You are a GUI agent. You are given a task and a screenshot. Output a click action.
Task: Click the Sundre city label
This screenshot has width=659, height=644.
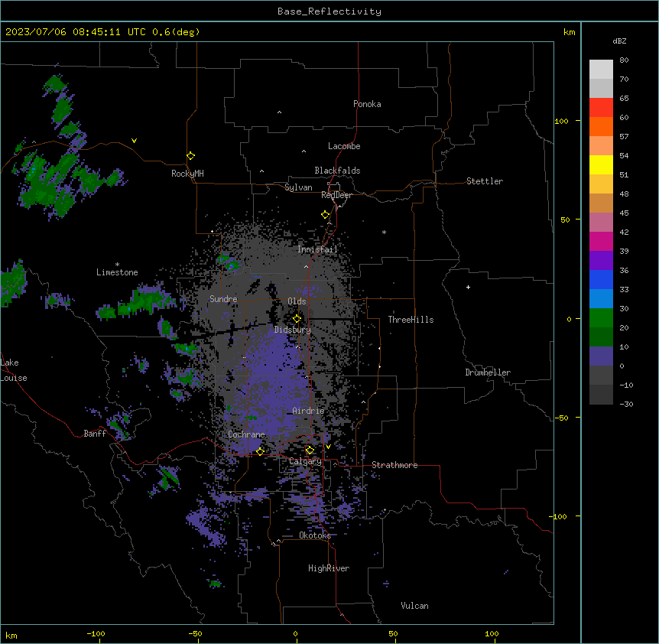pyautogui.click(x=223, y=299)
